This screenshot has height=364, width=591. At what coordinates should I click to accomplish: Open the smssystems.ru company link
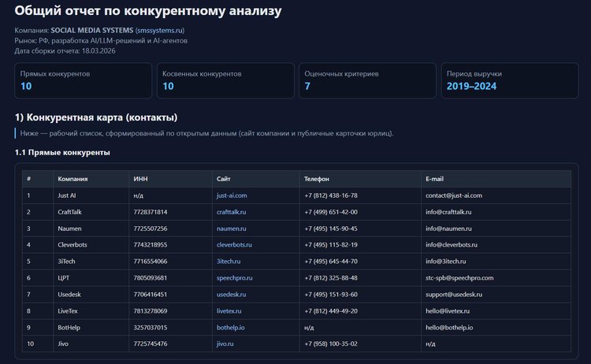click(160, 30)
